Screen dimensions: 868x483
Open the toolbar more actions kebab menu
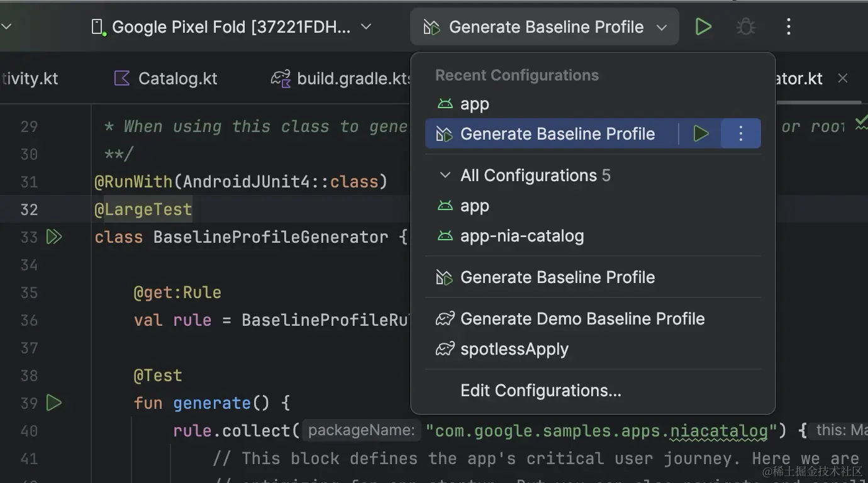click(x=788, y=26)
